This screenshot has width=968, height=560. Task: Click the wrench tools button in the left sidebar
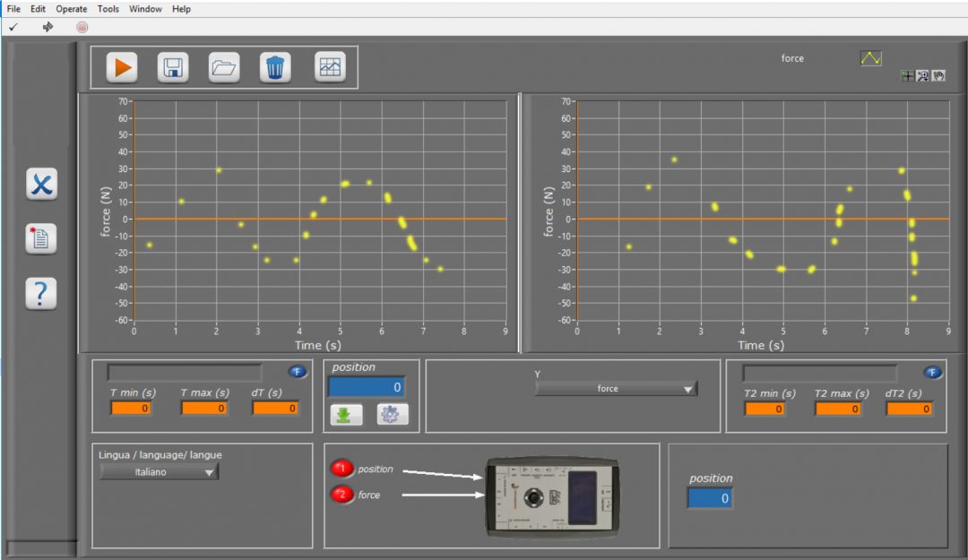(x=40, y=185)
